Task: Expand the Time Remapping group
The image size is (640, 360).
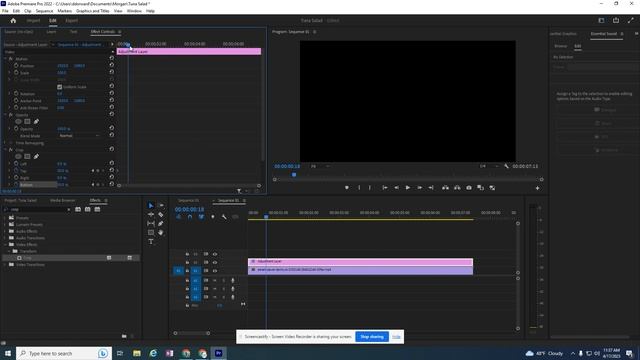Action: (5, 143)
